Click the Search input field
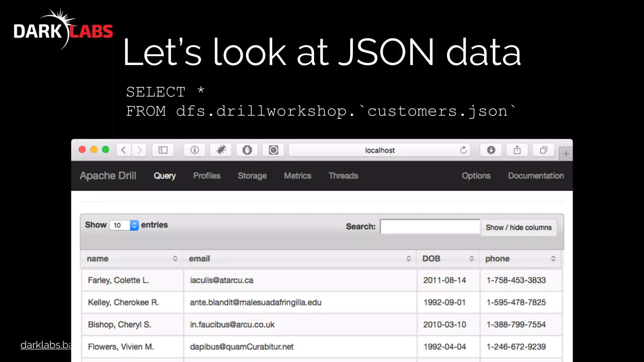644x362 pixels. pyautogui.click(x=430, y=226)
